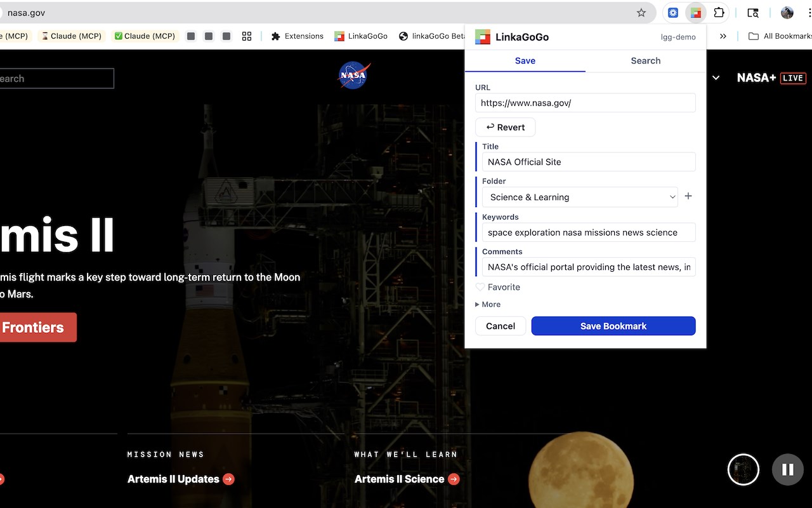Switch to the Search tab
The height and width of the screenshot is (508, 812).
tap(646, 61)
